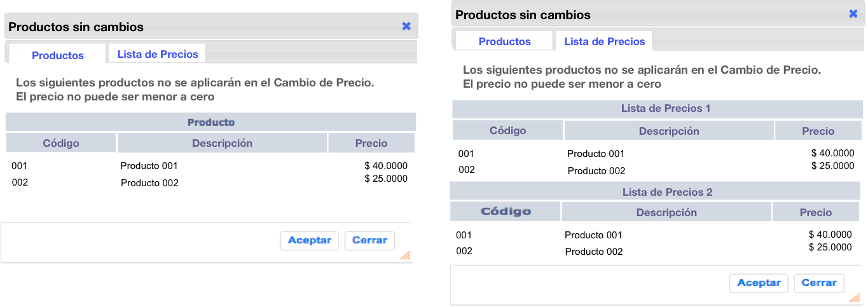The height and width of the screenshot is (307, 868).
Task: Select Producto 001 row in left dialog
Action: coord(149,166)
